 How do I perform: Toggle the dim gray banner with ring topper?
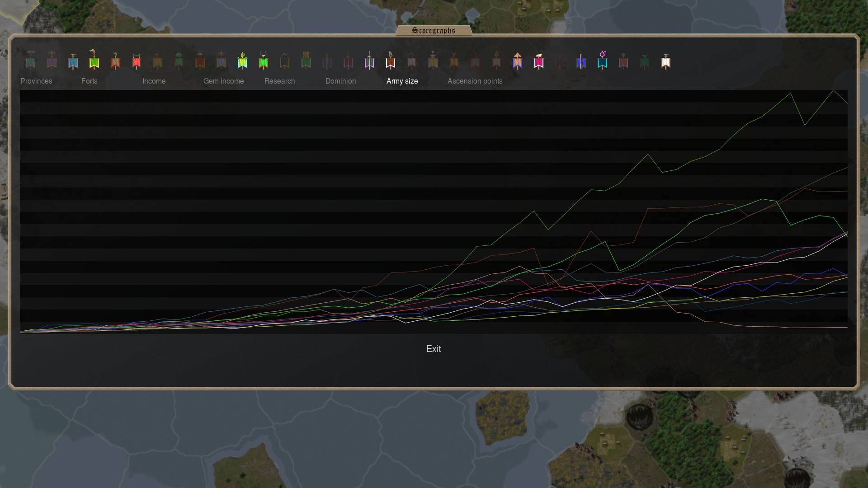(x=412, y=60)
